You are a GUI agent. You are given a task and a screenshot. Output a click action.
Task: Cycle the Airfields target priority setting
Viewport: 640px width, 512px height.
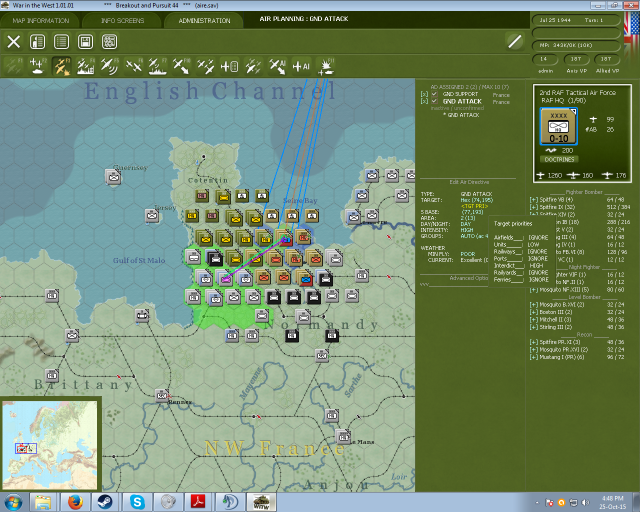pos(538,238)
